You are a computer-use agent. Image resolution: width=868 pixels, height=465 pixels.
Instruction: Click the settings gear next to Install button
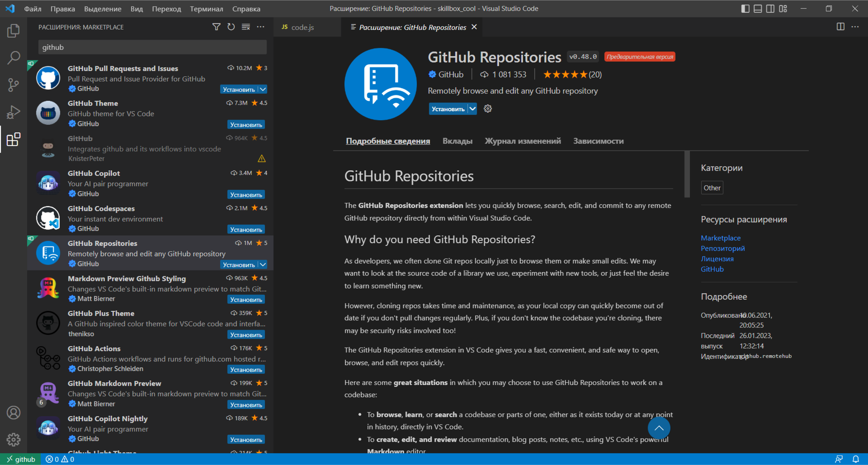point(489,109)
